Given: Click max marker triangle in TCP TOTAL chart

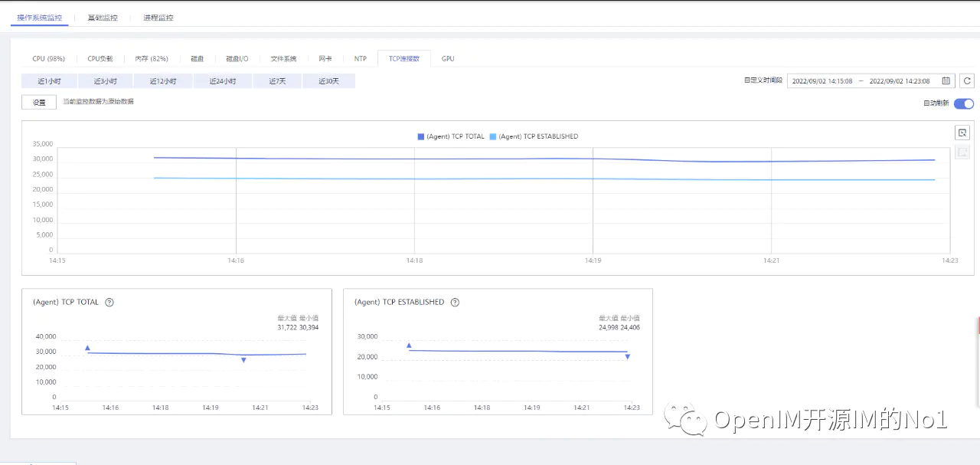Looking at the screenshot, I should tap(87, 348).
